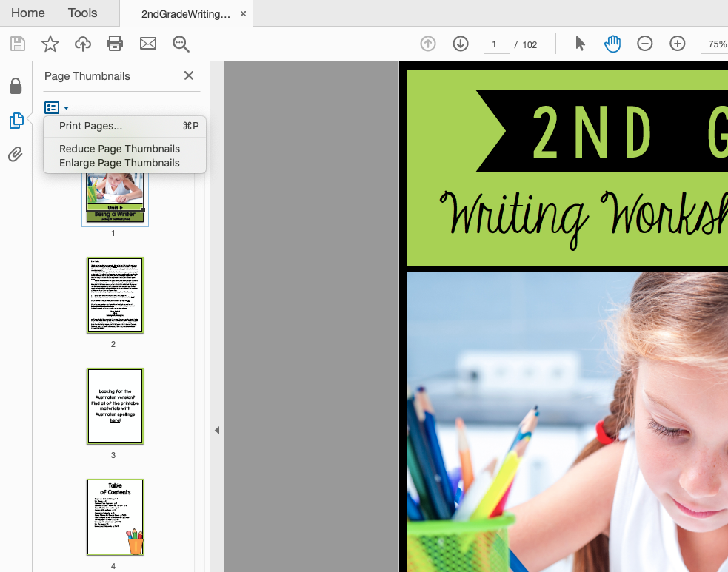Select Print Pages... menu entry
The height and width of the screenshot is (572, 728).
124,126
